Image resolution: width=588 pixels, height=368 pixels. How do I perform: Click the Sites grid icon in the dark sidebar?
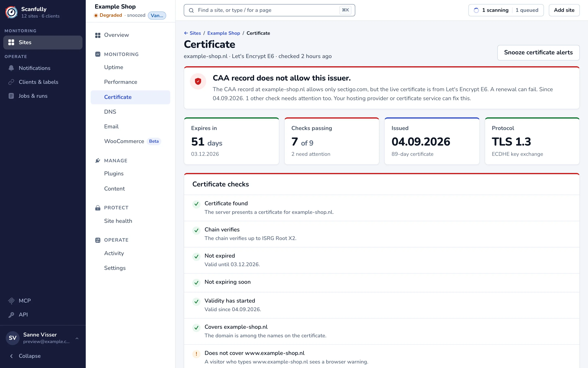(x=11, y=42)
